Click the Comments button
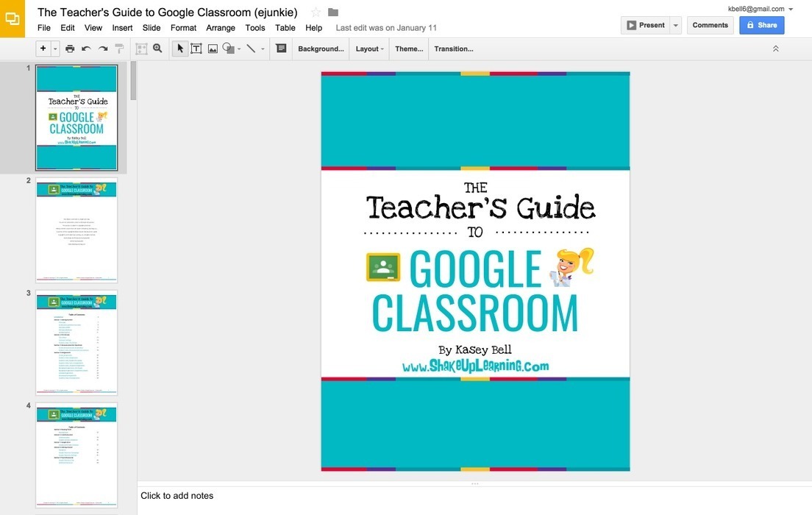 (710, 25)
